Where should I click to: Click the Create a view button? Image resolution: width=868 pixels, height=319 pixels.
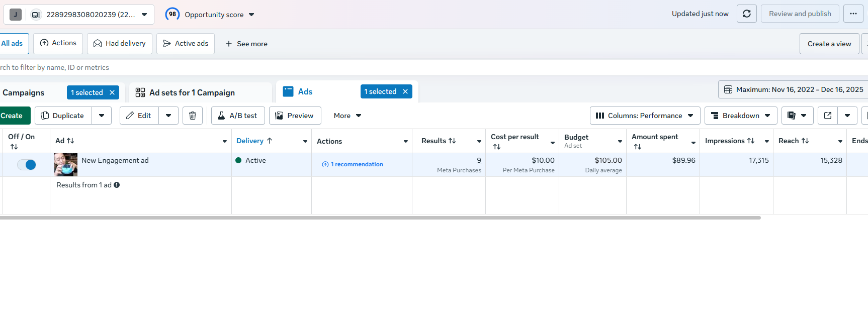click(829, 44)
